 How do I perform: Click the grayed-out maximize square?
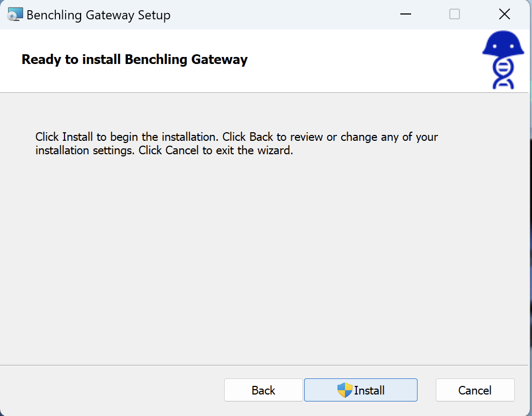[x=454, y=15]
